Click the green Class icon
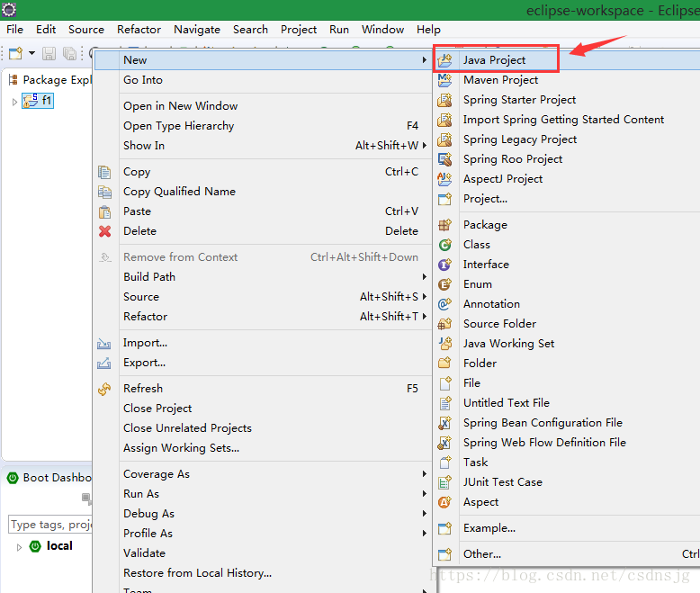Screen dimensions: 700x593 point(444,245)
